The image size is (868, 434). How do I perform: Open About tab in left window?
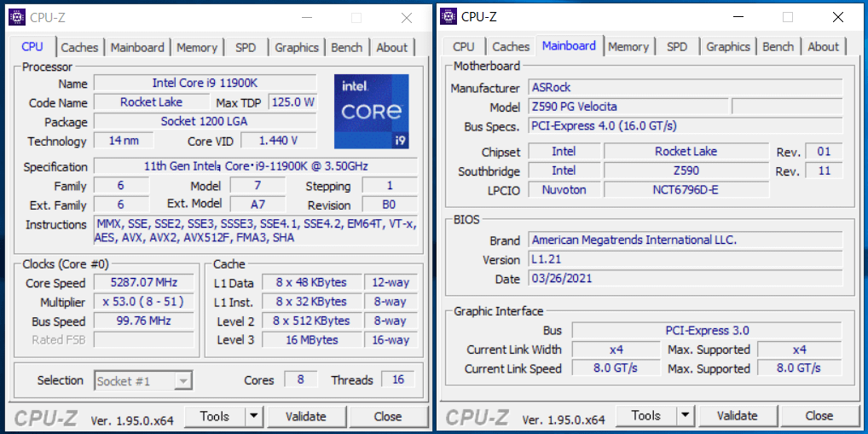(392, 48)
